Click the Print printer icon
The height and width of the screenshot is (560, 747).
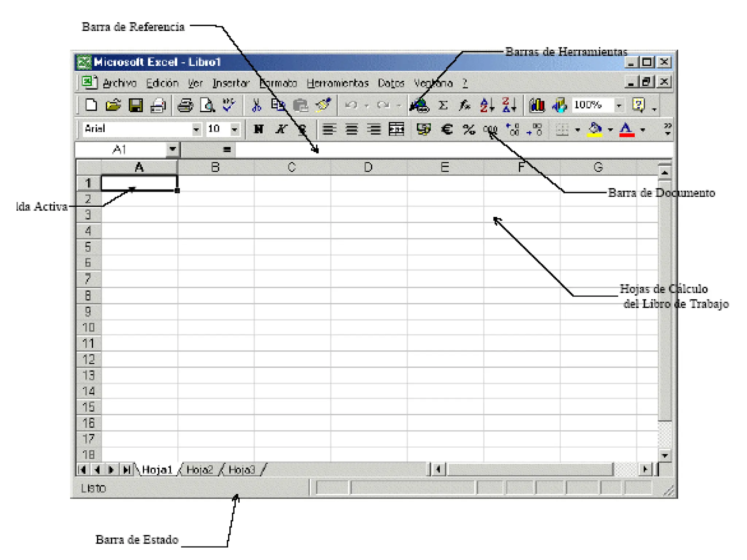pyautogui.click(x=185, y=106)
